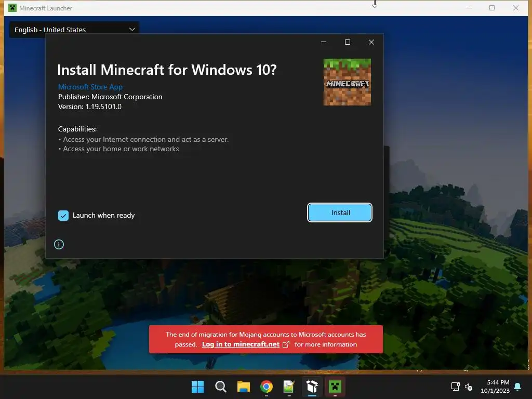Image resolution: width=532 pixels, height=399 pixels.
Task: Click 'Access your home or work networks' line
Action: pyautogui.click(x=121, y=149)
